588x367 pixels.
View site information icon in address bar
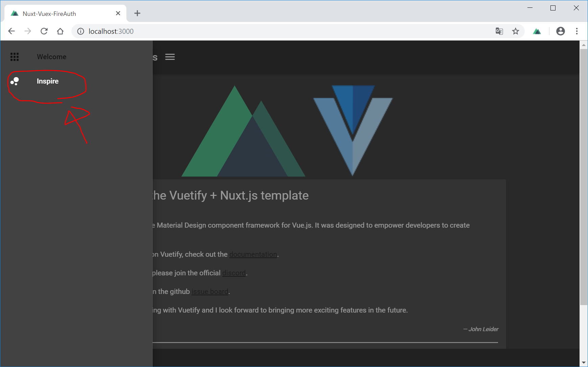[81, 31]
